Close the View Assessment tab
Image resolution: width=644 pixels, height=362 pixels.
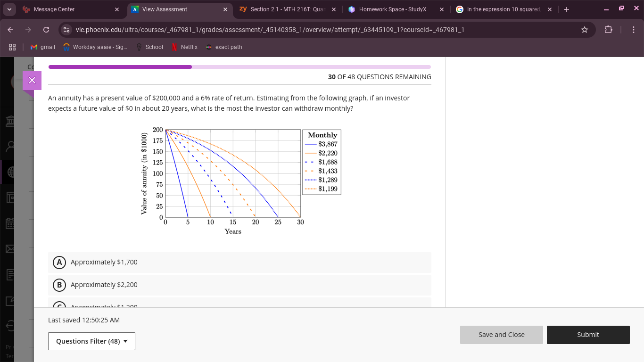(x=225, y=9)
